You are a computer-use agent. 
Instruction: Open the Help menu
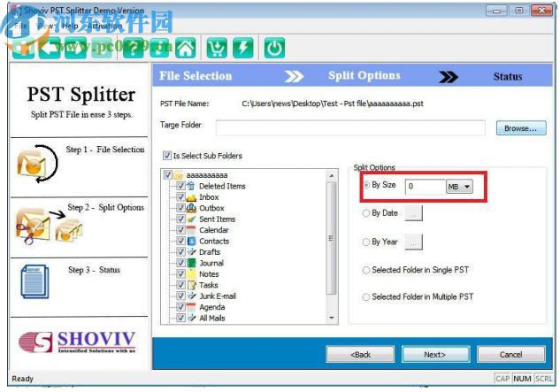(x=70, y=26)
